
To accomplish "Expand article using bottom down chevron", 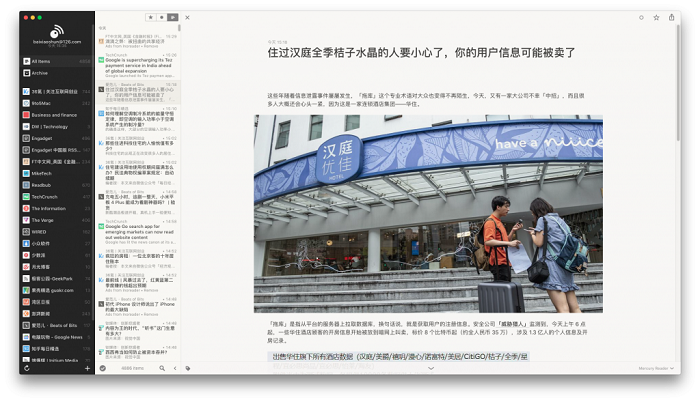I will [x=431, y=368].
